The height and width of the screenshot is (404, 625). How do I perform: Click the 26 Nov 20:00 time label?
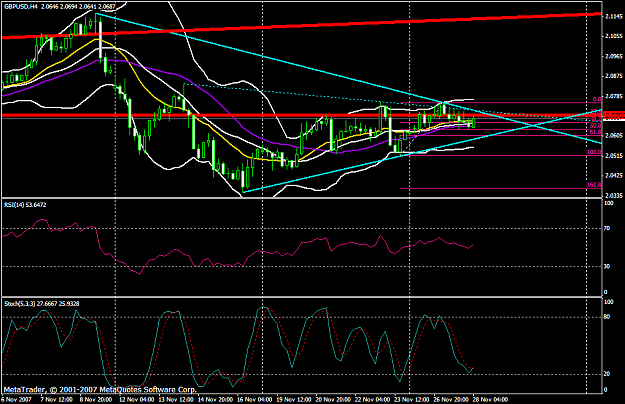(x=451, y=400)
